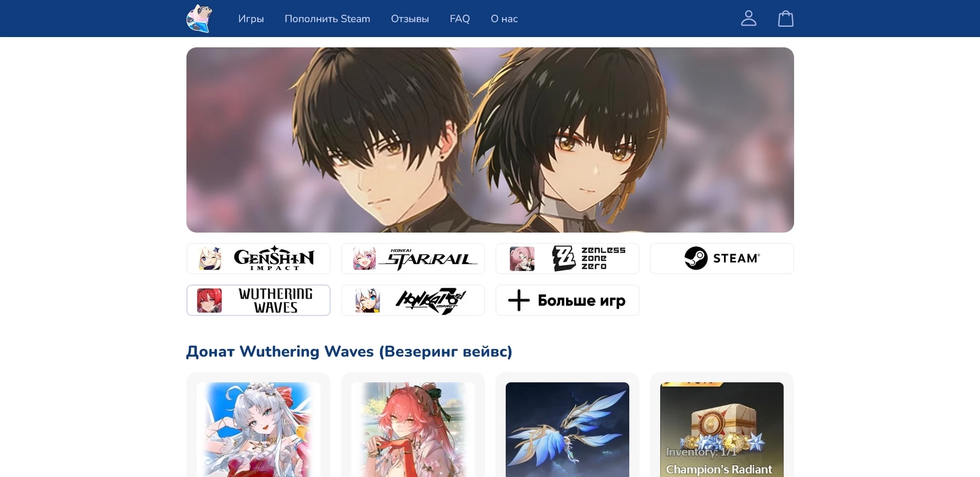Open the Champion's Radiant chest product
Screen dimensions: 980x477
721,430
